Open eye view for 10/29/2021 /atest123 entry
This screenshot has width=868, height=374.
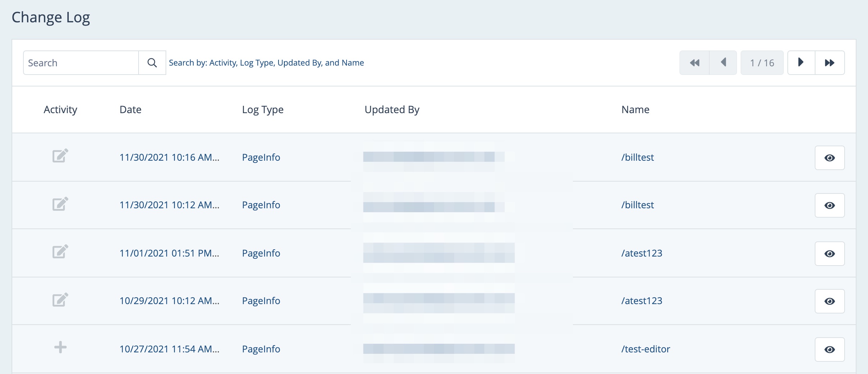pyautogui.click(x=829, y=301)
